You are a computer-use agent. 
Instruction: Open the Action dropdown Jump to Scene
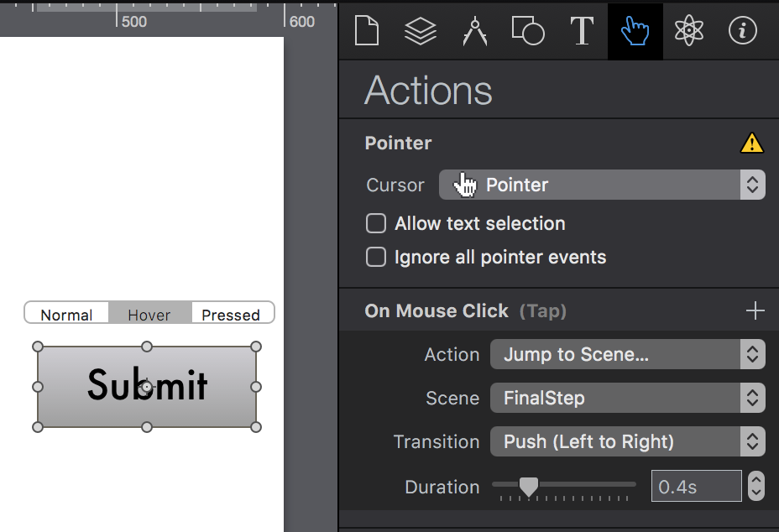coord(627,355)
